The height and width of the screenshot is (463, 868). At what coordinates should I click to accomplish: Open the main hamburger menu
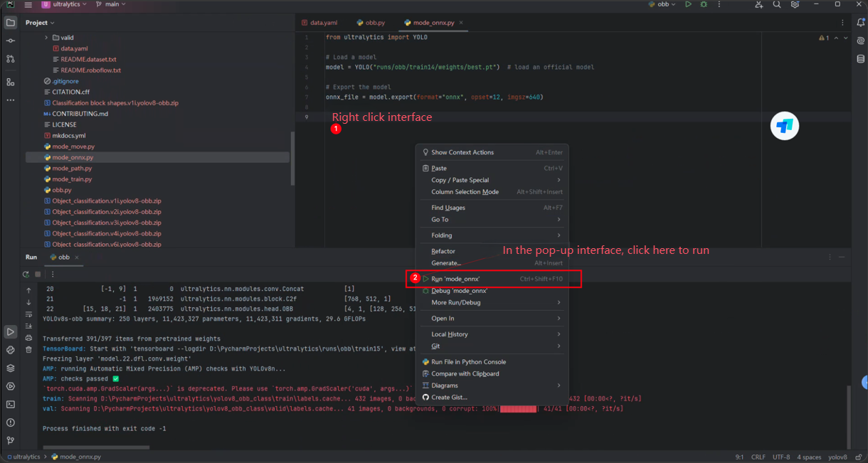(x=28, y=4)
